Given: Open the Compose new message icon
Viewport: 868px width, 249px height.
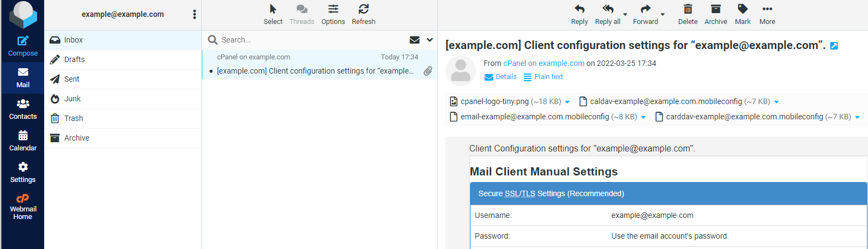Looking at the screenshot, I should coord(23,41).
